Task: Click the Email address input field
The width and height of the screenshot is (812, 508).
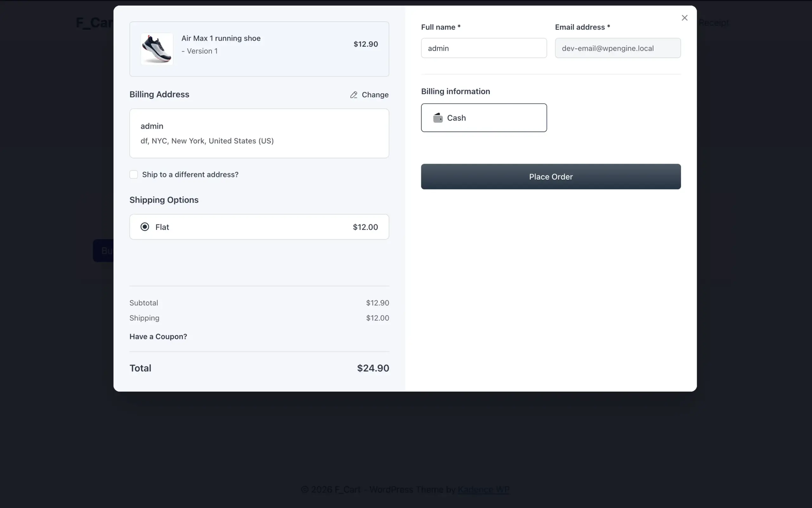Action: [x=618, y=48]
